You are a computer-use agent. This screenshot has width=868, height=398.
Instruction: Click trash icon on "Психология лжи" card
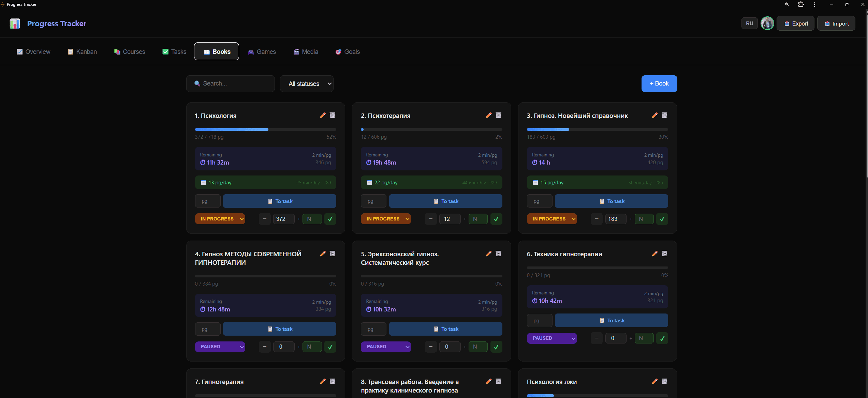click(664, 381)
